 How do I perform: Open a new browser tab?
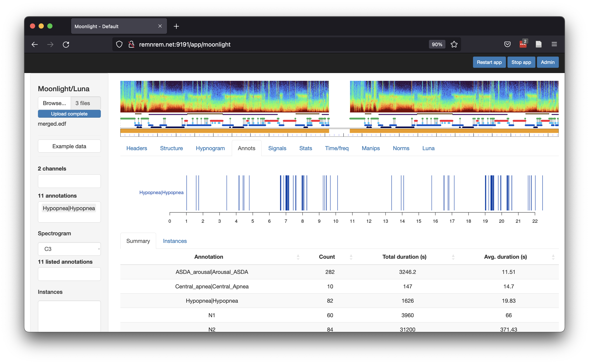click(x=176, y=26)
